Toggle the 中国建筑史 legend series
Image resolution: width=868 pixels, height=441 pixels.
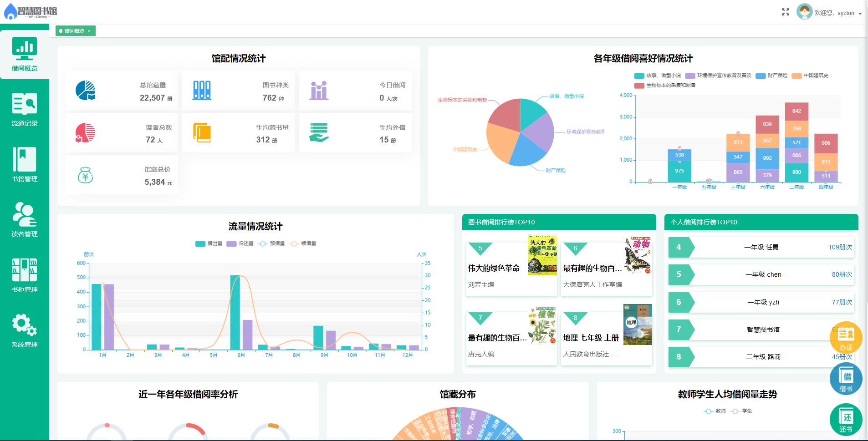click(x=810, y=76)
